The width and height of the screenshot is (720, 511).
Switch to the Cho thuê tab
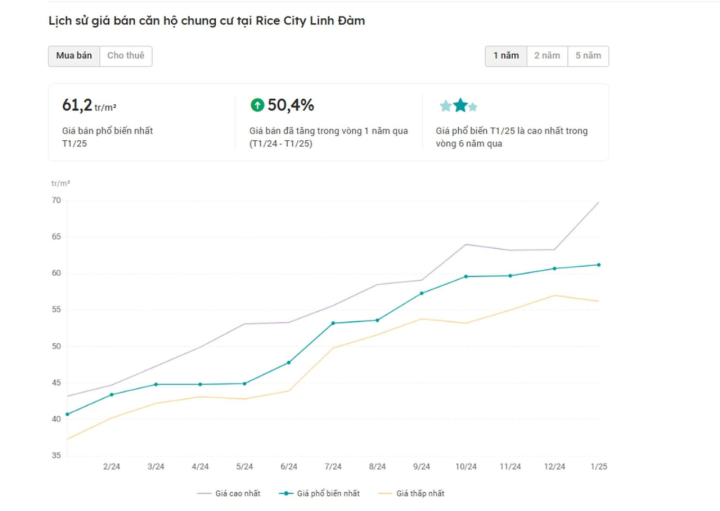125,56
